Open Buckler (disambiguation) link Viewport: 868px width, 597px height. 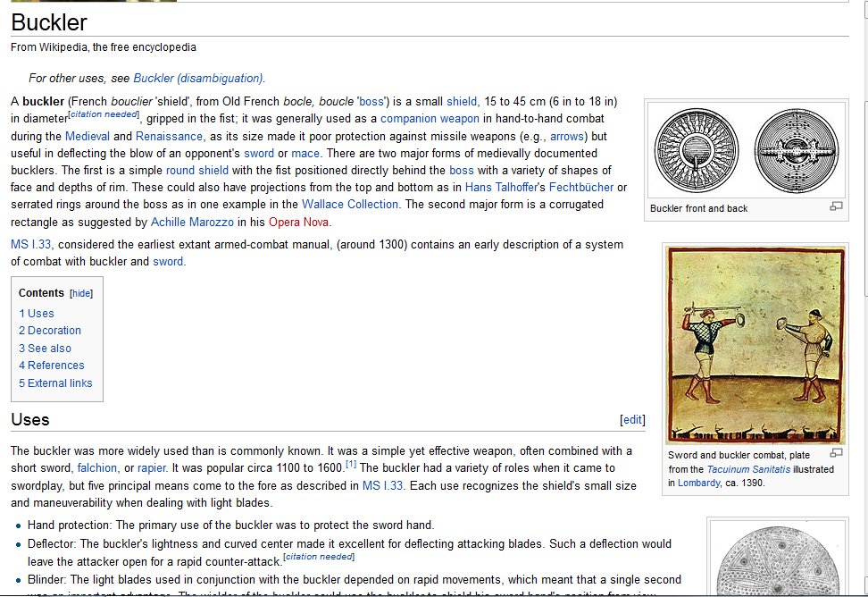click(x=198, y=78)
